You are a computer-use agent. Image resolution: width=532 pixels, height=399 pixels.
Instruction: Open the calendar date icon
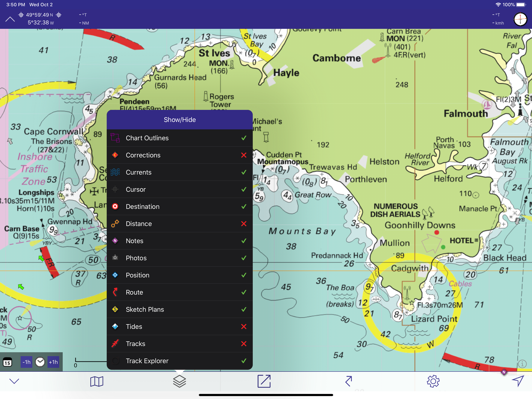[x=7, y=362]
